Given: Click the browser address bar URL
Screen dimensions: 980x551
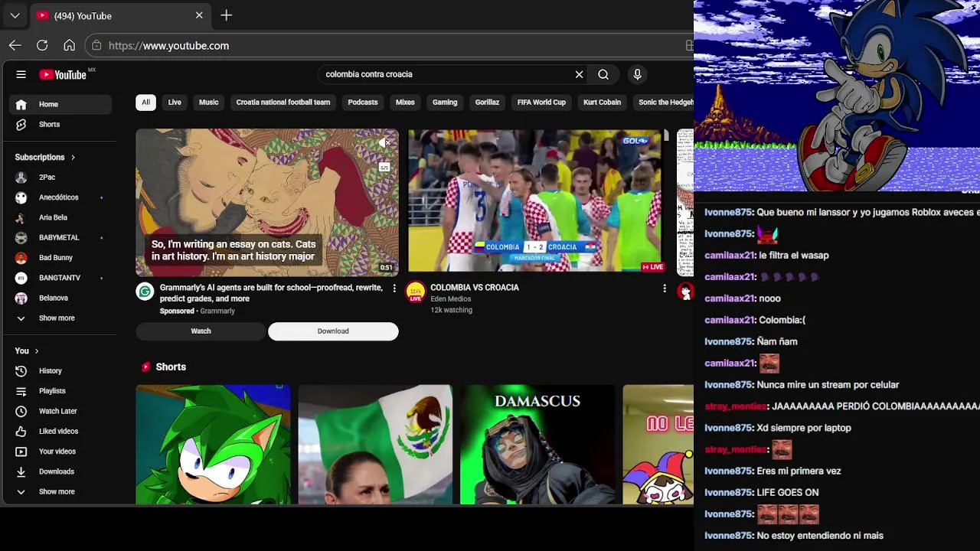Looking at the screenshot, I should pyautogui.click(x=168, y=46).
